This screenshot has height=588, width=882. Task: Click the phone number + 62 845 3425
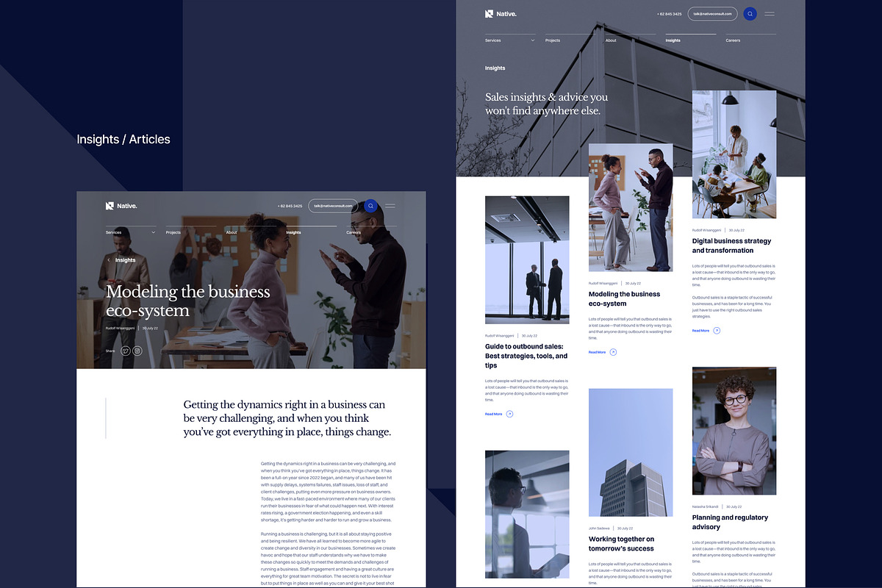pyautogui.click(x=670, y=13)
